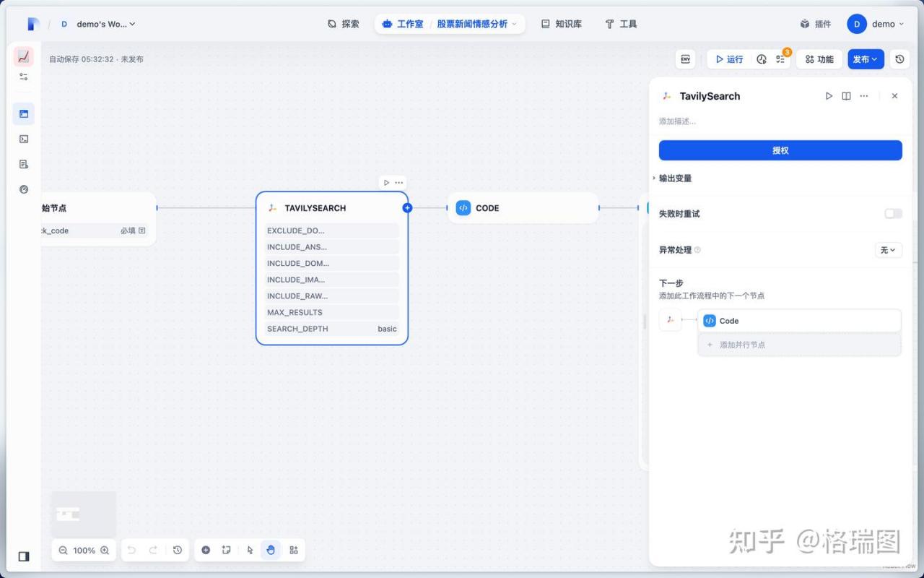Click the undo arrow in bottom toolbar
The height and width of the screenshot is (578, 924).
point(131,551)
